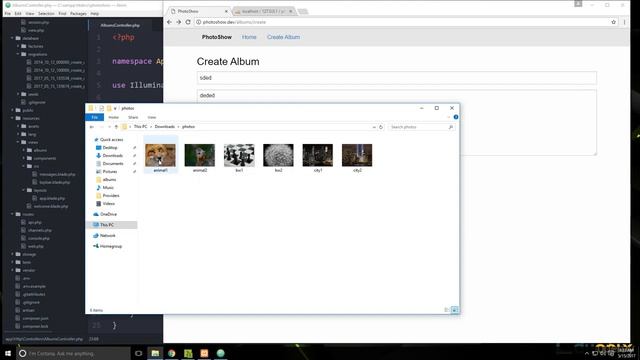Click the browser Forward button
640x360 pixels.
click(178, 22)
